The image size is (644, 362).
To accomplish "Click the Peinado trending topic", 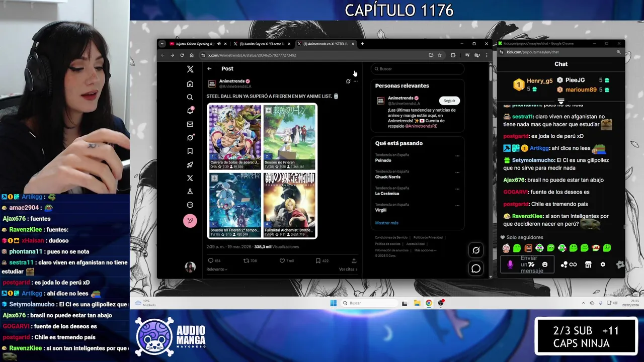I will 383,160.
